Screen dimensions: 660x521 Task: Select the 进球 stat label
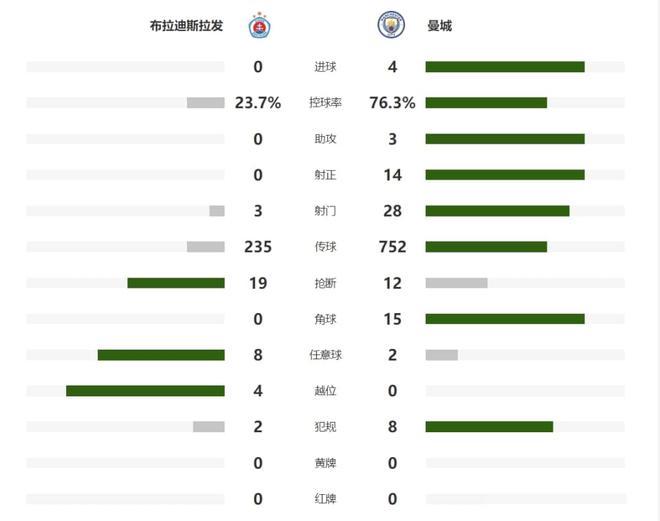pos(324,67)
